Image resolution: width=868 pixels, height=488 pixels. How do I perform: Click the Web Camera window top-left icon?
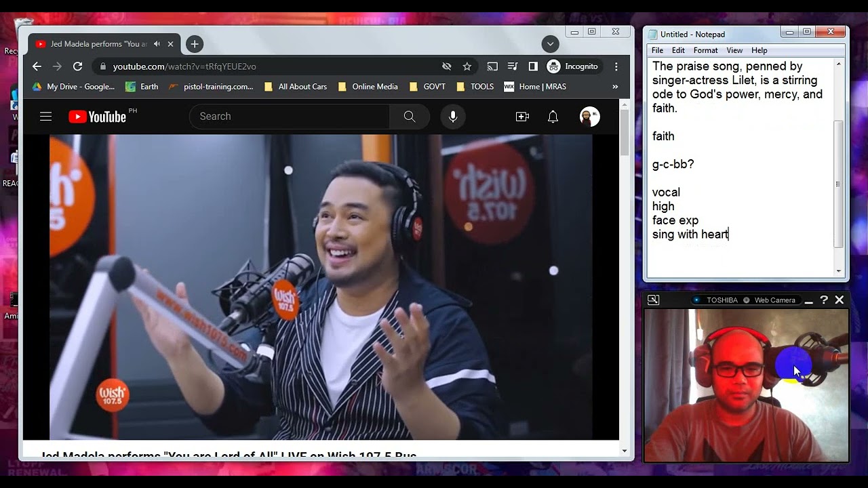coord(653,300)
